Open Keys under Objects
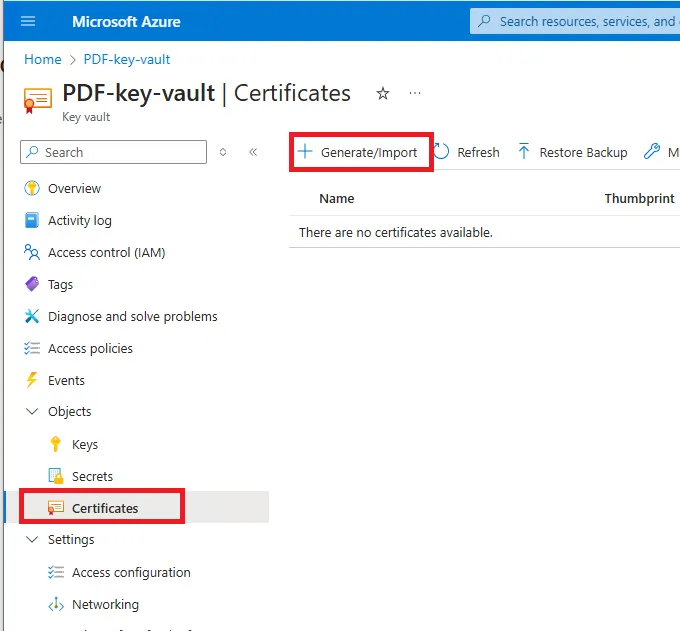The image size is (680, 631). click(x=85, y=445)
